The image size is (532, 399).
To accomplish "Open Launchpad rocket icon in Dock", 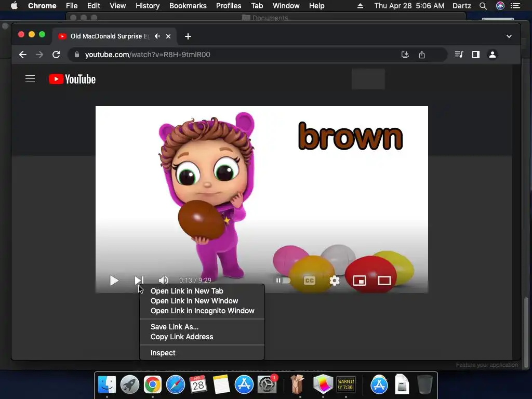I will 129,385.
